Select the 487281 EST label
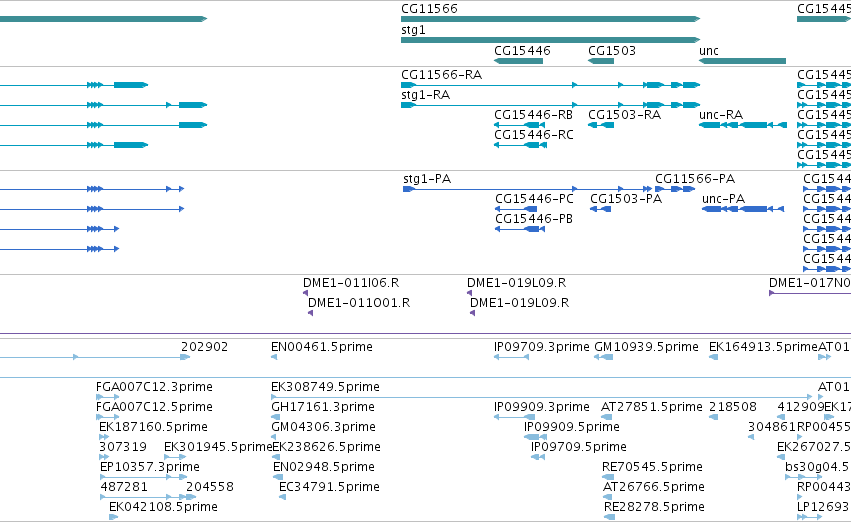Viewport: 851px width, 522px height. 124,488
